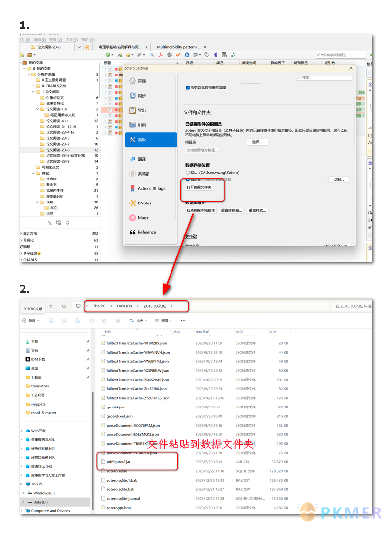Click 选择... button for linked attachment base directory
This screenshot has height=534, width=392.
click(x=257, y=142)
